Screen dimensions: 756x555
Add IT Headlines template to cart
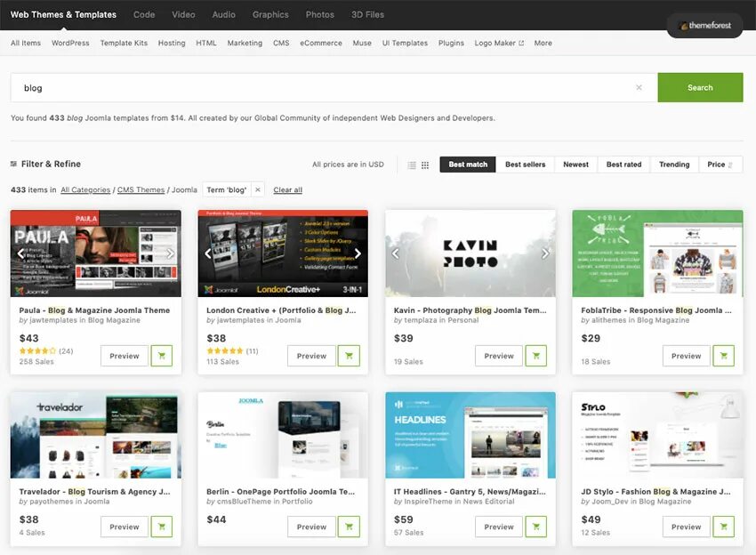[535, 527]
